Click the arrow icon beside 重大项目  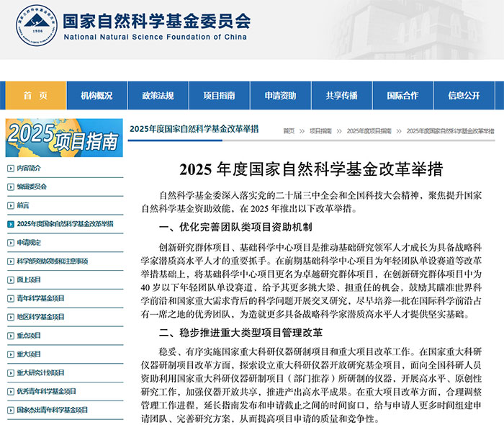[11, 354]
